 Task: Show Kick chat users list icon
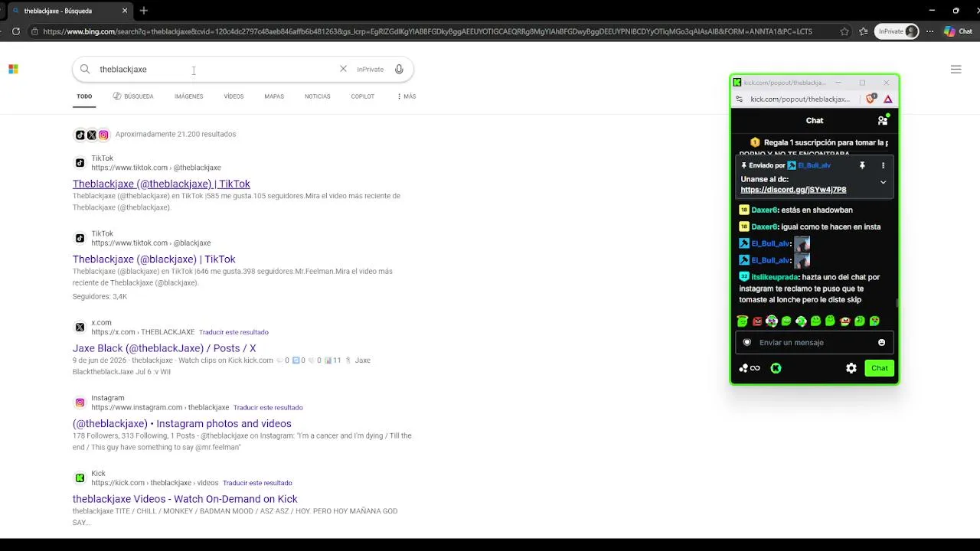[x=883, y=120]
